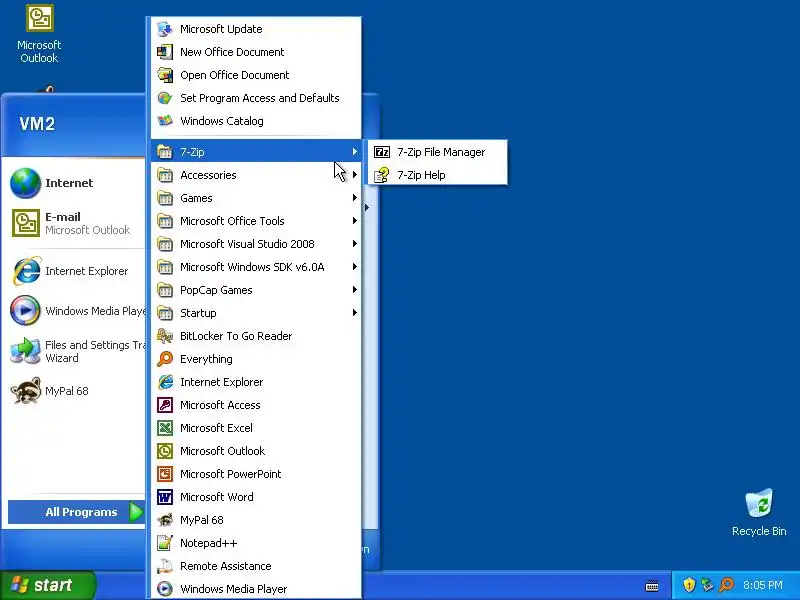Launch BitLocker To Go Reader
800x600 pixels.
[x=256, y=336]
